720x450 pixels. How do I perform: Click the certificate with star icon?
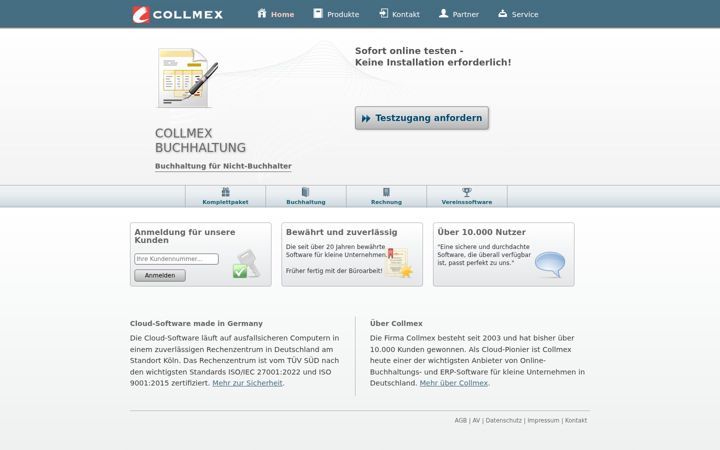[398, 263]
